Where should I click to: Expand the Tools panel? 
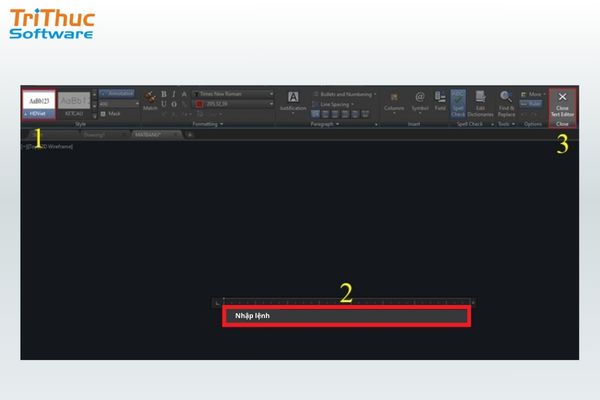(506, 124)
